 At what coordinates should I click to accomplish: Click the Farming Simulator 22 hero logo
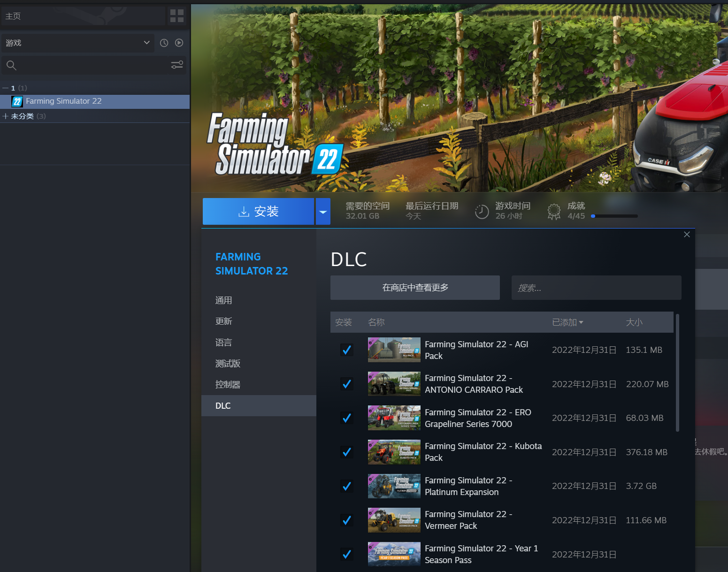point(276,144)
